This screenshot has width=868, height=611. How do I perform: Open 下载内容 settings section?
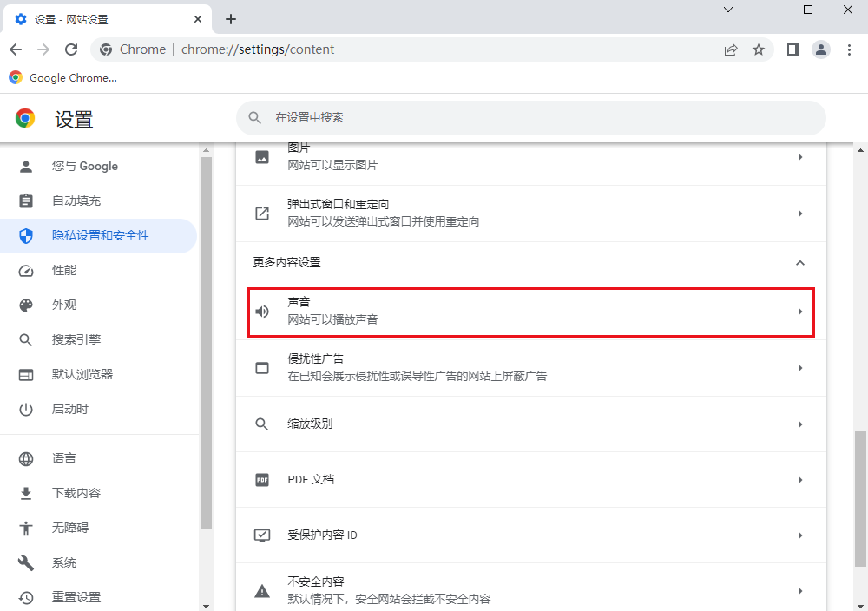point(99,493)
